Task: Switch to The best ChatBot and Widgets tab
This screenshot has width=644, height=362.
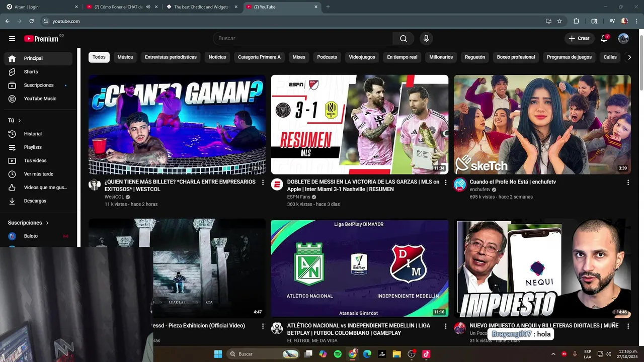Action: (x=203, y=7)
